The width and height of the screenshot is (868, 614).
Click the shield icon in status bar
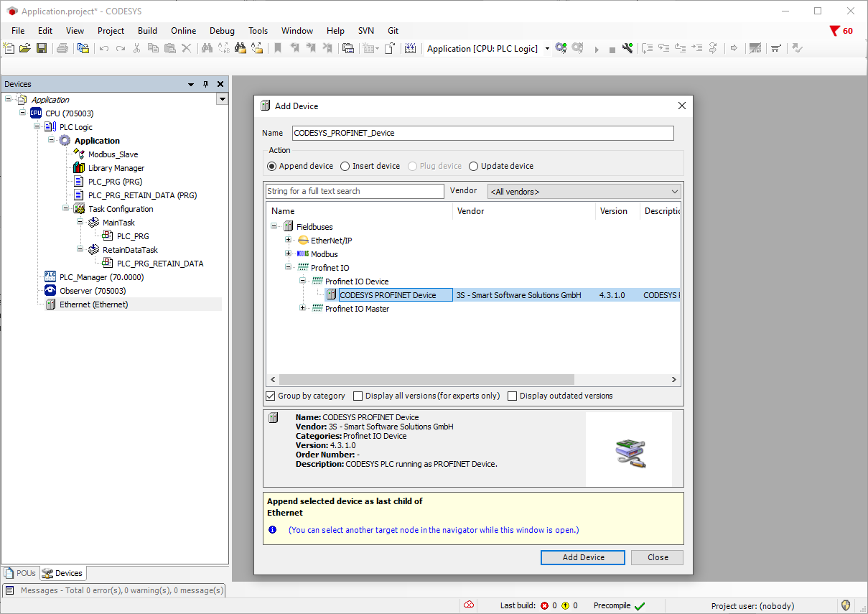coord(846,605)
